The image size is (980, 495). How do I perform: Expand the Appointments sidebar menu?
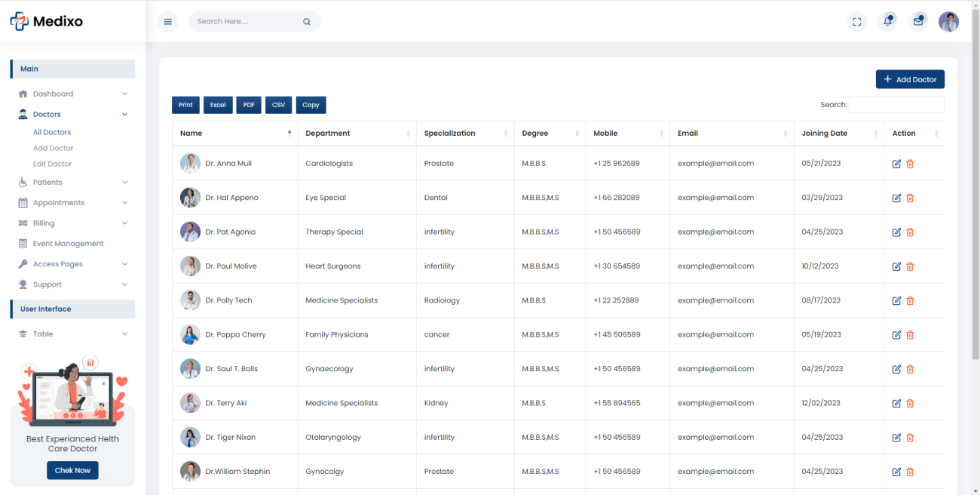pos(73,203)
